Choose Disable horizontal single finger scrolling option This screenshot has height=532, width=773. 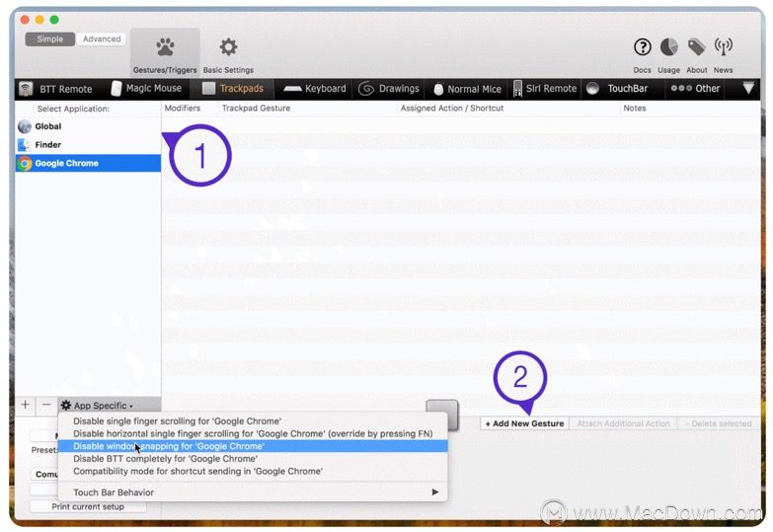(253, 434)
